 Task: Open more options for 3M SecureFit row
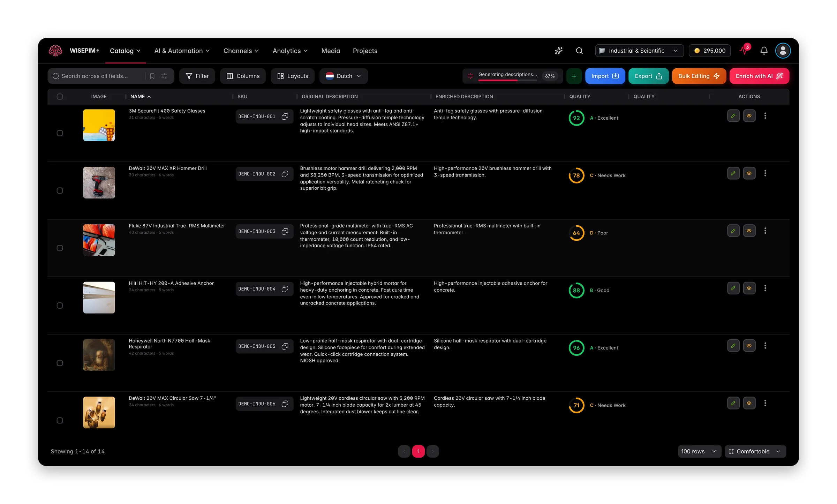(765, 116)
